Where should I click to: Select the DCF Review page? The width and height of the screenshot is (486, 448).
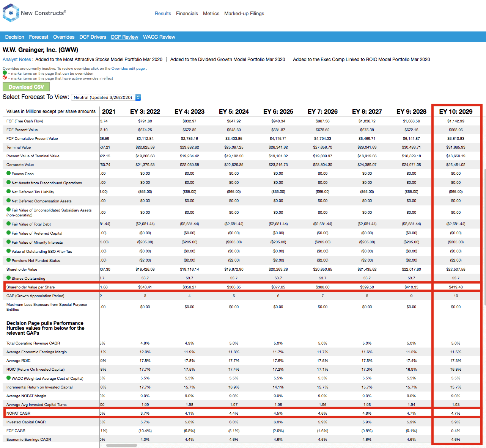[124, 37]
